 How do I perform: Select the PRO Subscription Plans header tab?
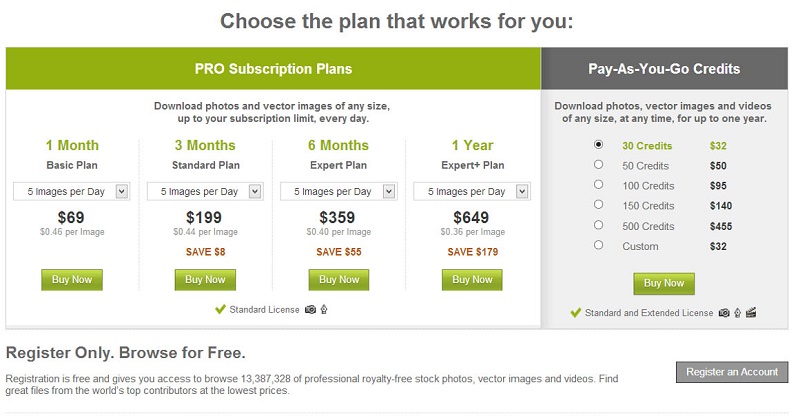[273, 69]
